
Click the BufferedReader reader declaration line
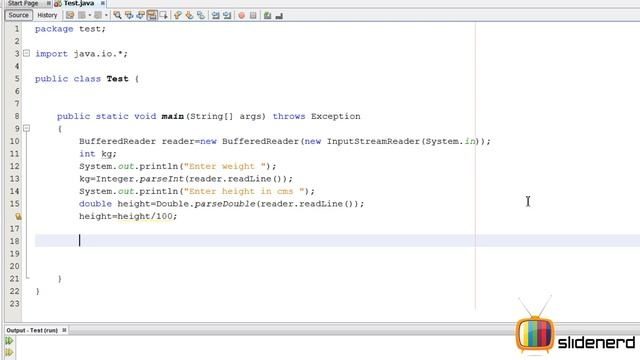[285, 141]
